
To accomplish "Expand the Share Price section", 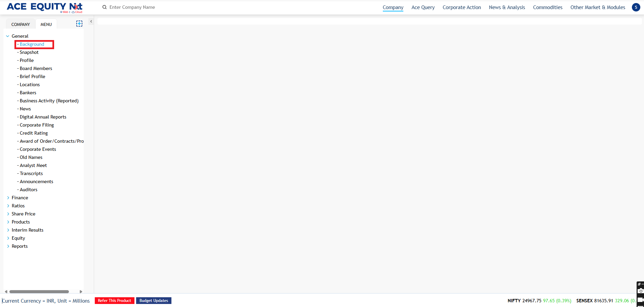I will point(8,214).
